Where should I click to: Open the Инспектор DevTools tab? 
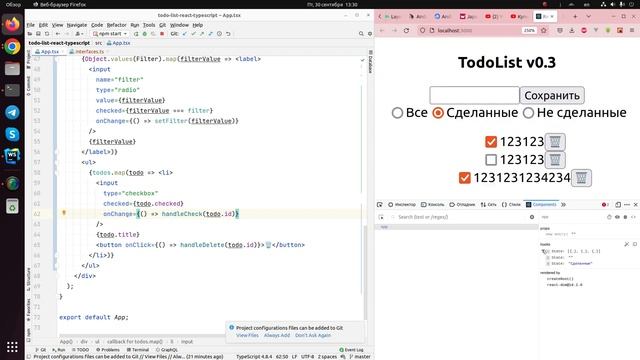402,204
